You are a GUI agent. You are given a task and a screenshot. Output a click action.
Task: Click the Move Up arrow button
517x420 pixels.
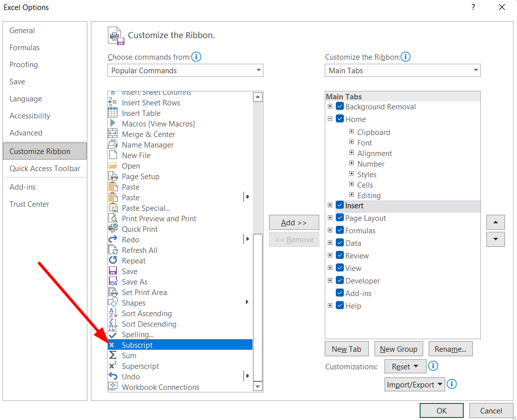(x=495, y=222)
